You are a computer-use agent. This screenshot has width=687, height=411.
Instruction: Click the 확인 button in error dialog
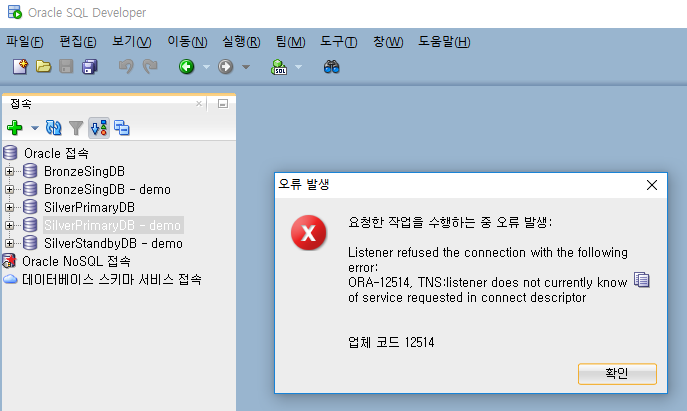[617, 374]
